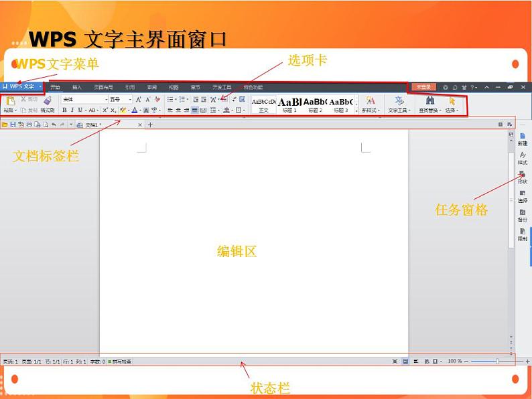Click the increase indent icon

(x=204, y=99)
